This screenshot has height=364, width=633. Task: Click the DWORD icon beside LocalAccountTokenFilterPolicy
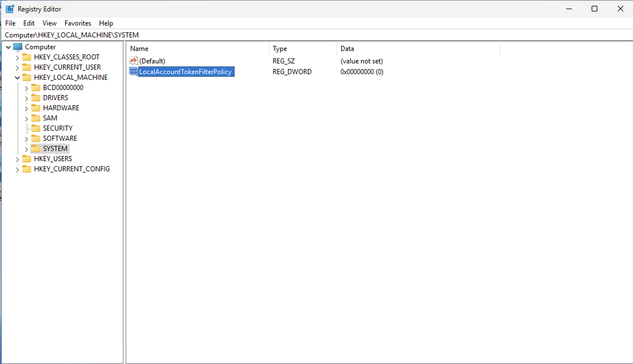pyautogui.click(x=133, y=71)
